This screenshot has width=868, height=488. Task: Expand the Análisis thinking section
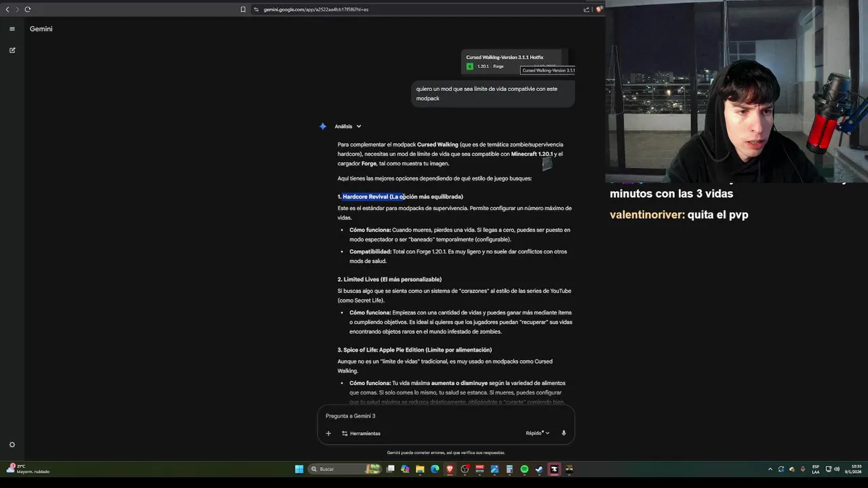point(348,126)
